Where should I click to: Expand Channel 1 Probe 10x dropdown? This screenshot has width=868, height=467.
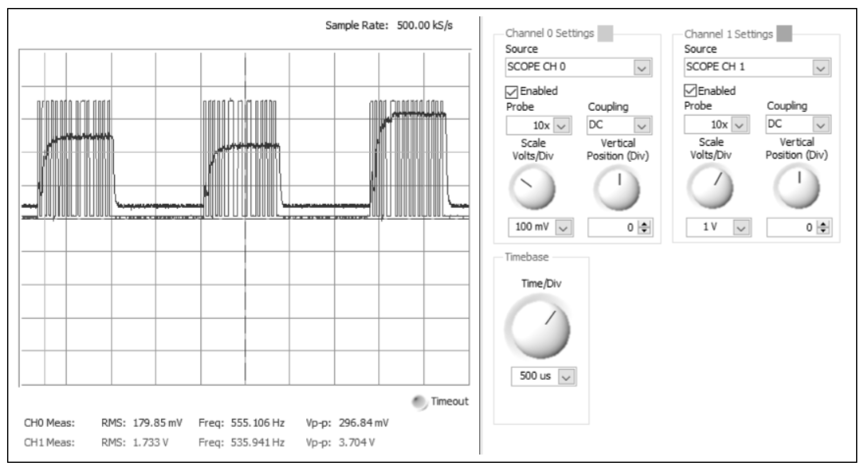click(x=739, y=125)
